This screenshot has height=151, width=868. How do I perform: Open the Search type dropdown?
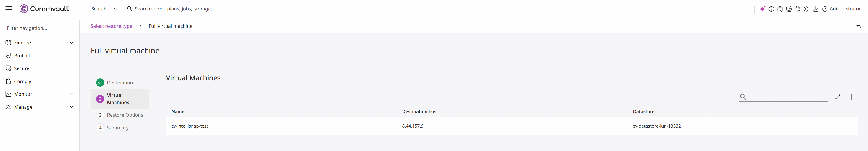(104, 9)
